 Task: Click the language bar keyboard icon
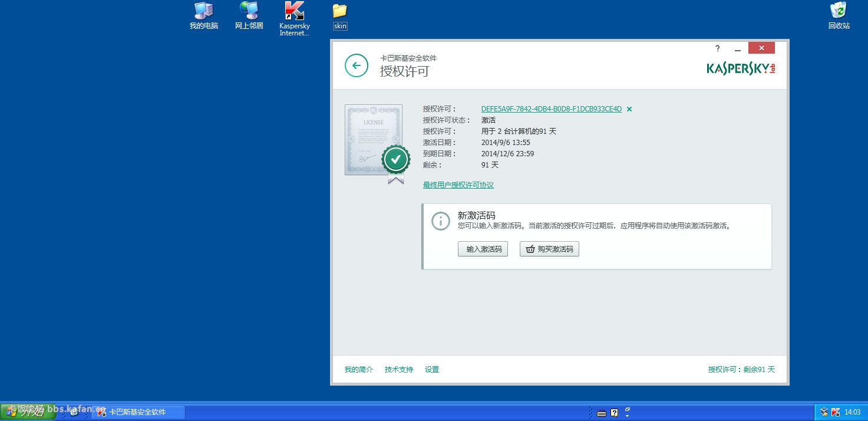tap(602, 413)
